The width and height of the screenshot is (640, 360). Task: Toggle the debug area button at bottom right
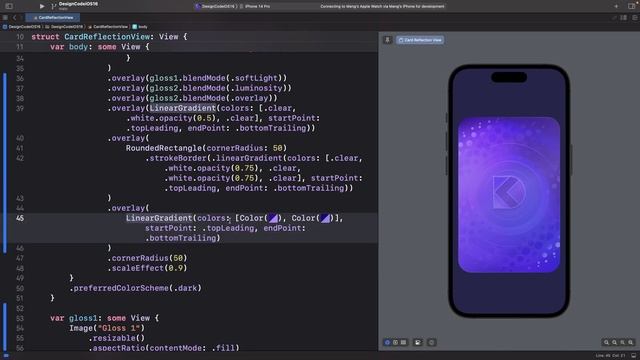(x=633, y=356)
